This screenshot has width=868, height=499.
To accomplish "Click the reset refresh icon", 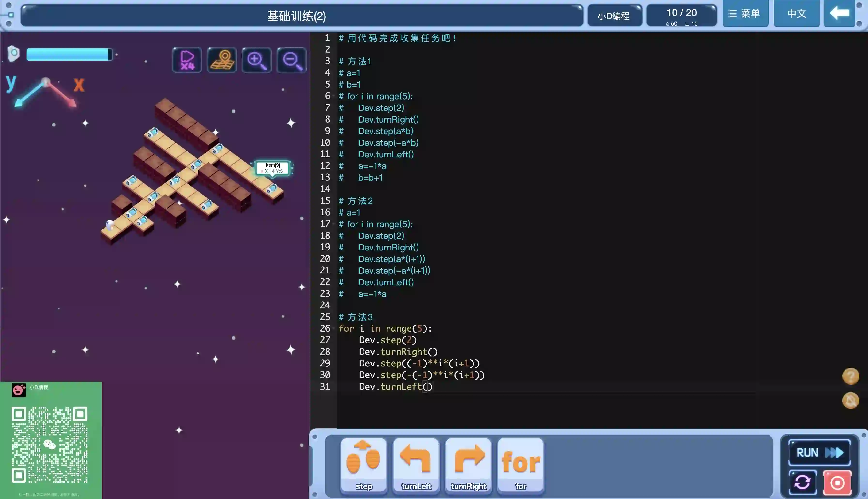I will click(x=802, y=483).
